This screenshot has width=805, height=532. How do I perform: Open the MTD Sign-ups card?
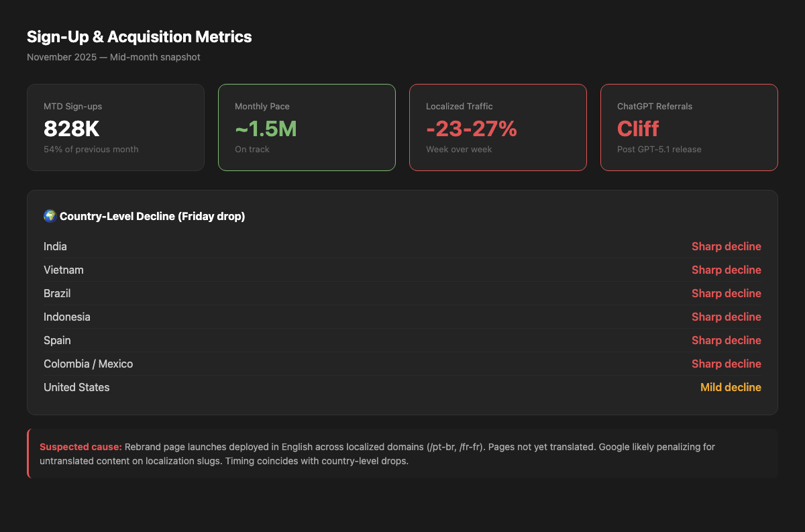[x=115, y=127]
